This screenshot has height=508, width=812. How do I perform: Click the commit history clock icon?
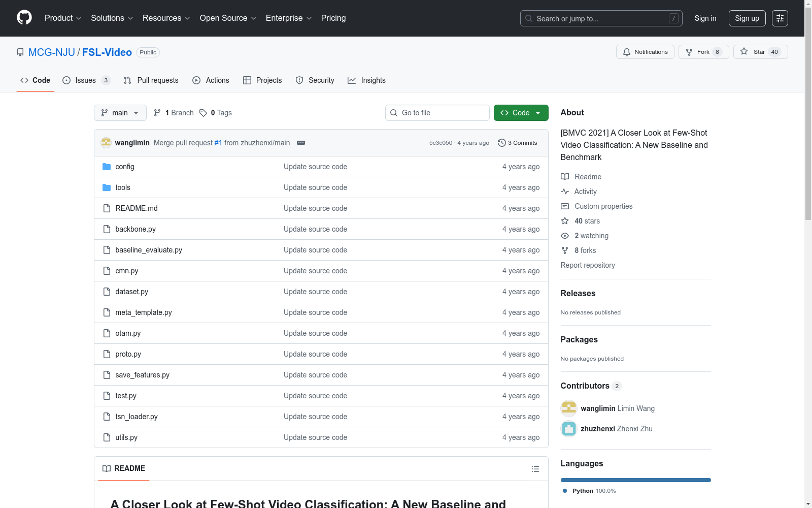(x=502, y=143)
